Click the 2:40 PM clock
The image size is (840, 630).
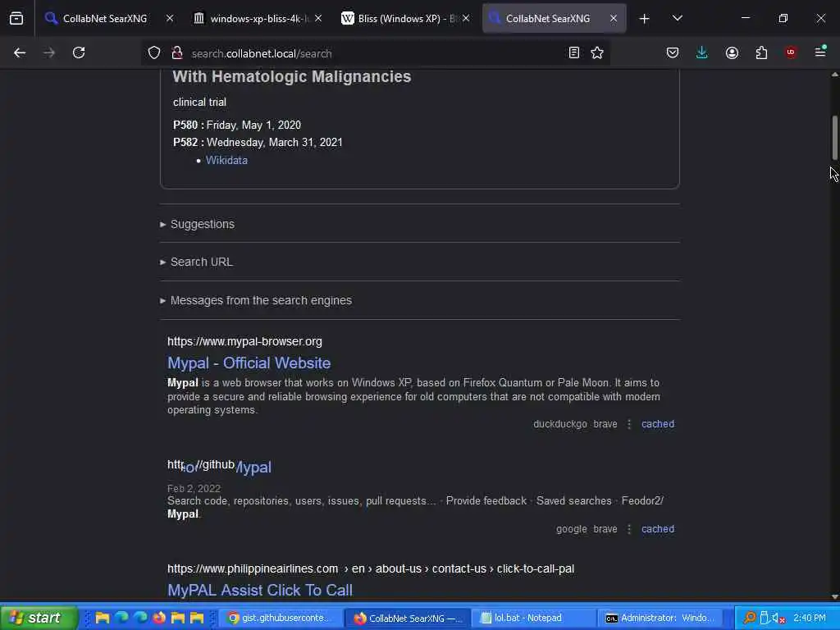point(810,618)
